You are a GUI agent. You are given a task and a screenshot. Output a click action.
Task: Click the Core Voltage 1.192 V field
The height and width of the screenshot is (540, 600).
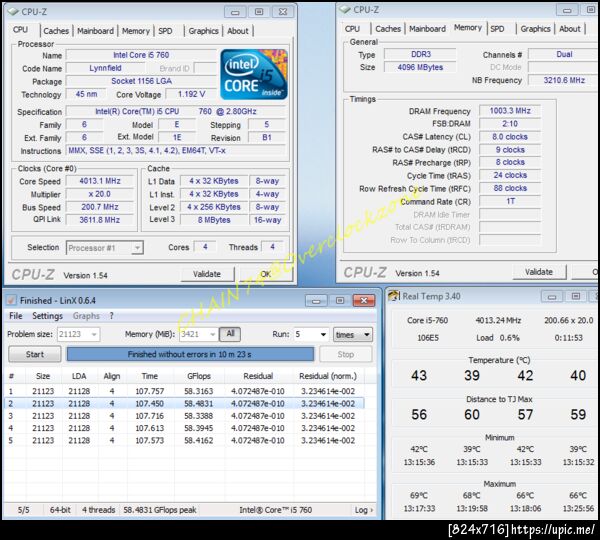point(191,94)
